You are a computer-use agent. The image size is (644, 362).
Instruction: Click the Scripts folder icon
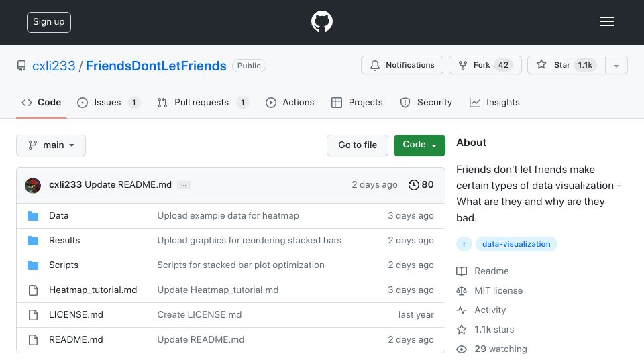coord(33,265)
